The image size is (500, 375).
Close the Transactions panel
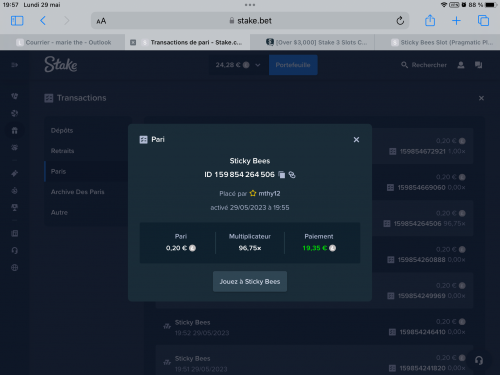(x=481, y=98)
